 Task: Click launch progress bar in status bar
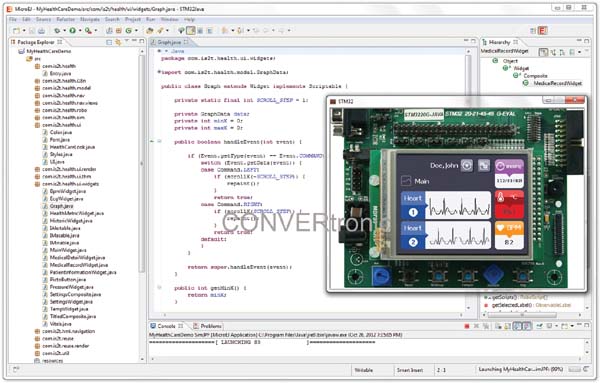coord(574,369)
